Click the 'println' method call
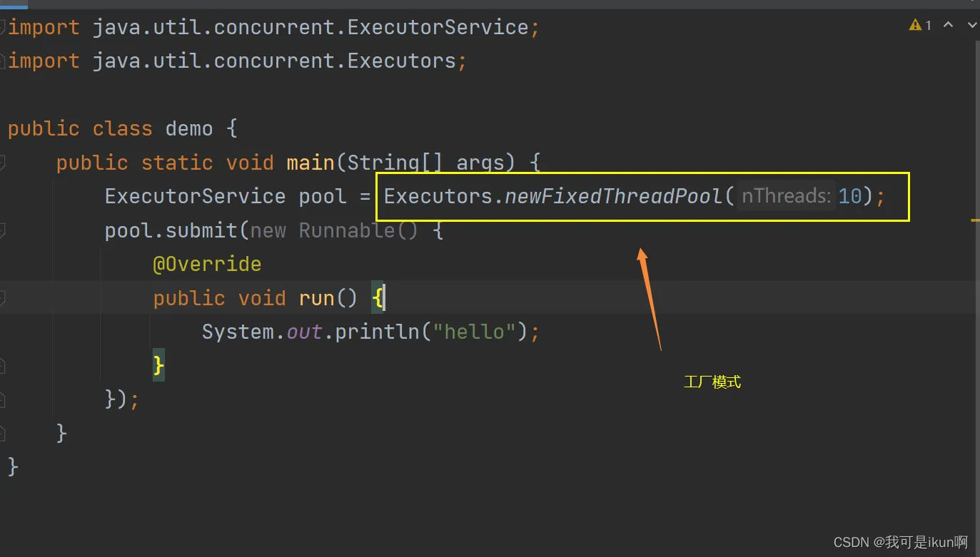 click(377, 332)
